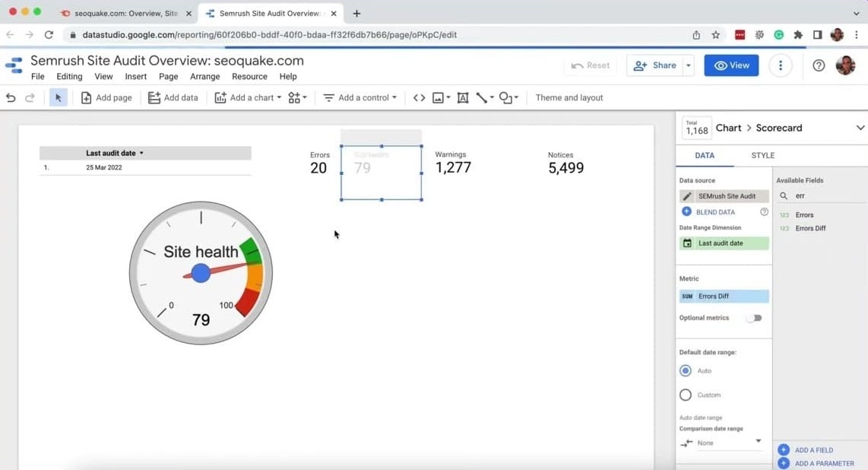Click the Site health gauge chart
The height and width of the screenshot is (470, 868).
click(x=201, y=273)
